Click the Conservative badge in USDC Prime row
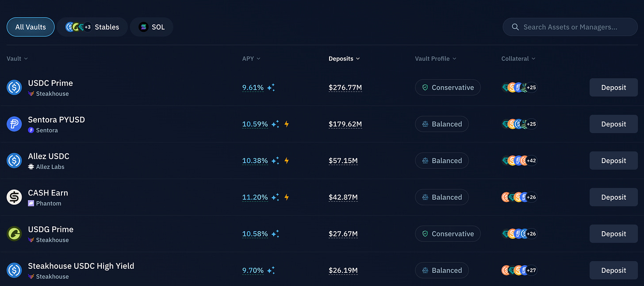The height and width of the screenshot is (286, 644). click(448, 88)
